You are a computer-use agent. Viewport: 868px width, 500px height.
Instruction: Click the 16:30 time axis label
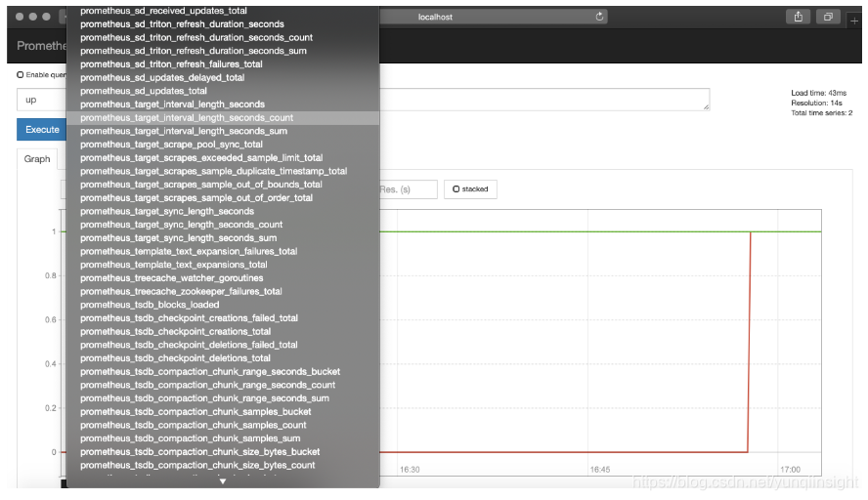pyautogui.click(x=410, y=470)
